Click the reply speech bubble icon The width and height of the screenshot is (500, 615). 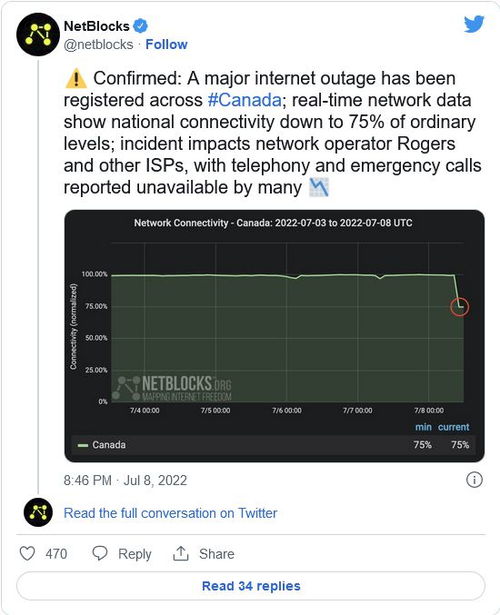coord(100,553)
